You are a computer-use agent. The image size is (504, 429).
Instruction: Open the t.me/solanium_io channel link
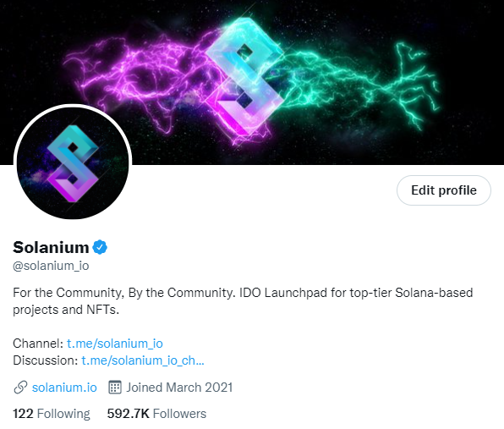[x=115, y=344]
